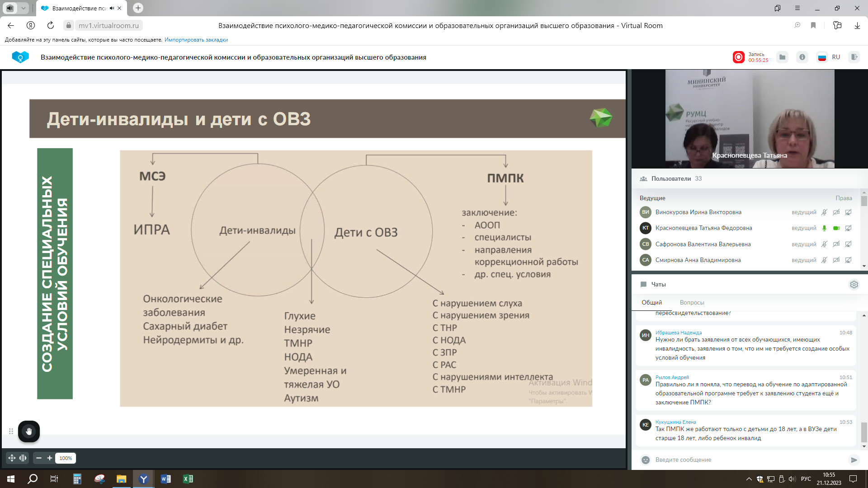Open the chat settings gear
This screenshot has height=488, width=868.
pyautogui.click(x=854, y=285)
